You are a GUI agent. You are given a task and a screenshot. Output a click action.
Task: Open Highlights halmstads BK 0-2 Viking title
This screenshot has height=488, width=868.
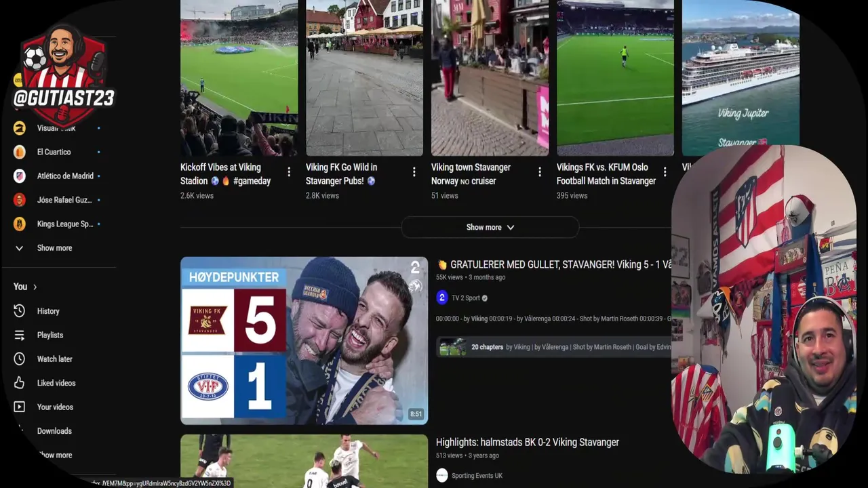528,442
